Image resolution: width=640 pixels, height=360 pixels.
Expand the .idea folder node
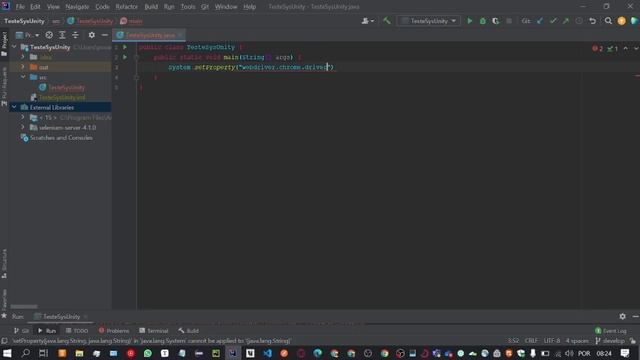[23, 57]
